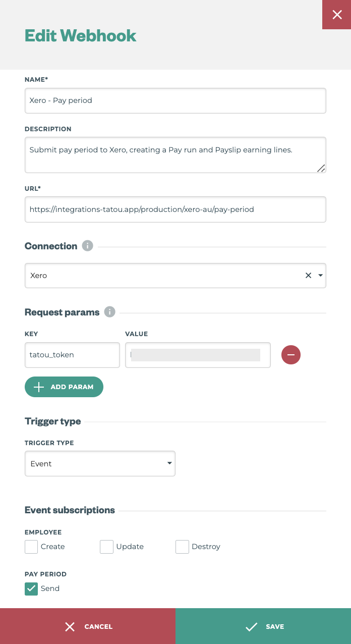The image size is (351, 644).
Task: Enable the Destroy checkbox under Employee
Action: click(x=182, y=547)
